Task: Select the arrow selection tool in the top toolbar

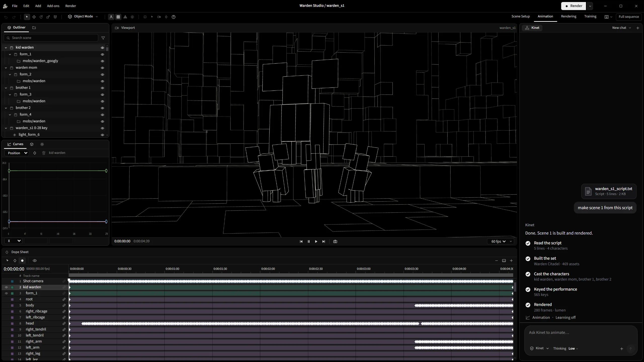Action: click(x=27, y=17)
